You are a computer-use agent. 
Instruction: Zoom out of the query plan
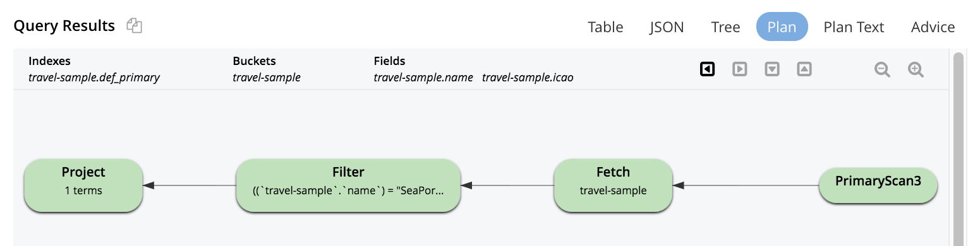coord(882,69)
